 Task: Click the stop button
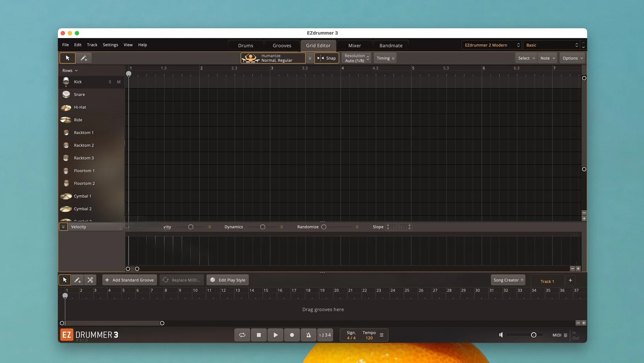point(259,335)
